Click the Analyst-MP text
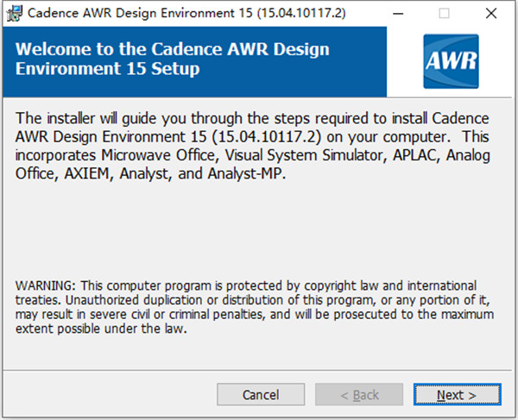This screenshot has width=518, height=420. click(x=245, y=173)
